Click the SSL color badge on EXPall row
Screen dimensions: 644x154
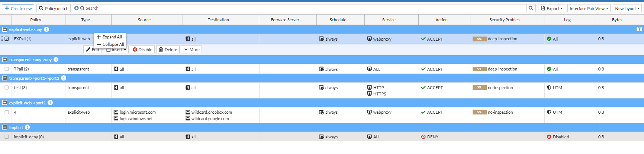tap(479, 39)
